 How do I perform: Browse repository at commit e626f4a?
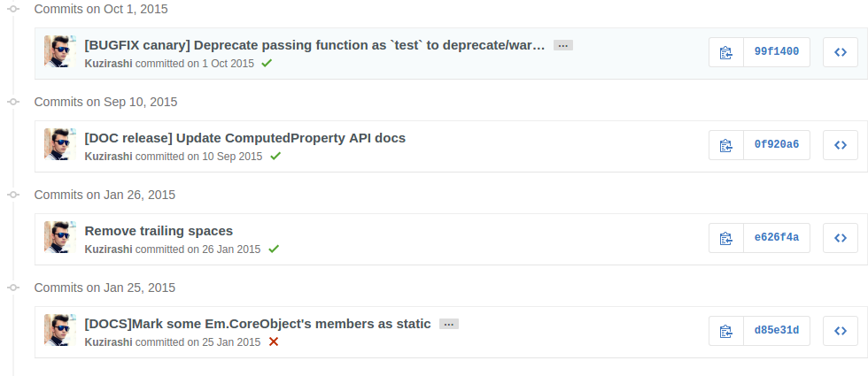coord(841,238)
